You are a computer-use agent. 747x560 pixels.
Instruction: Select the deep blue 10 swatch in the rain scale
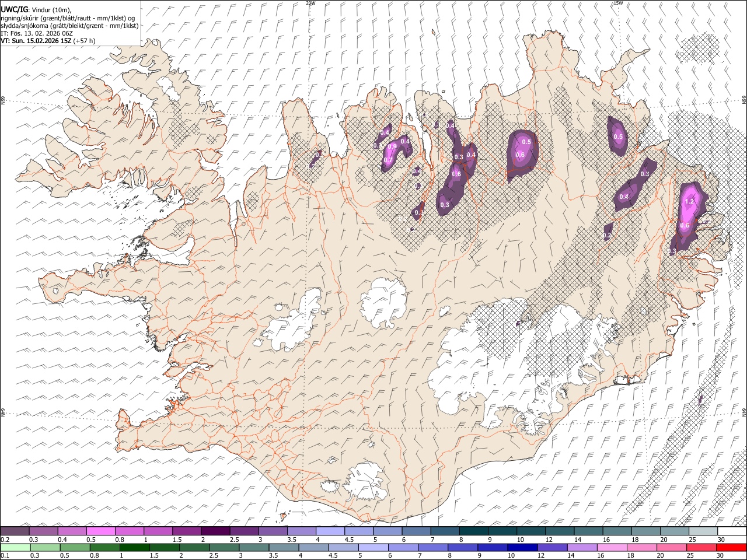(523, 548)
